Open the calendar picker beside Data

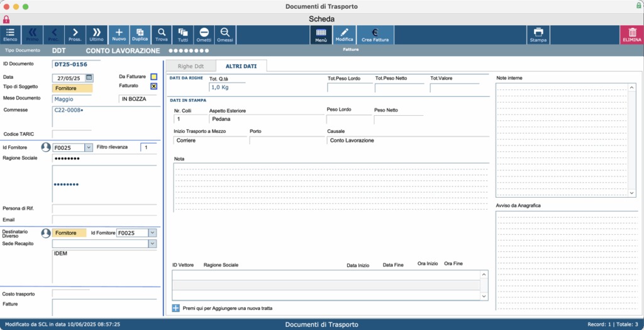89,77
